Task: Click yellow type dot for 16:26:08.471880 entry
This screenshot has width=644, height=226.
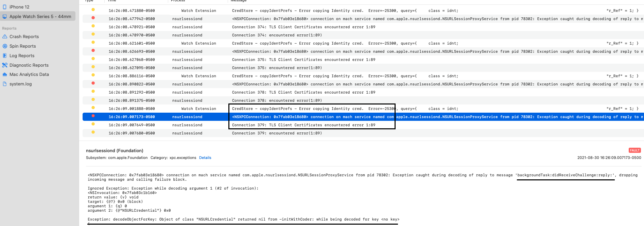Action: click(93, 10)
